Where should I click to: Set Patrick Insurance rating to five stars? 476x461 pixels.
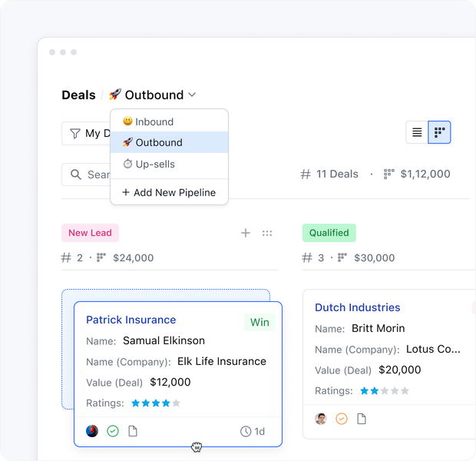click(176, 403)
